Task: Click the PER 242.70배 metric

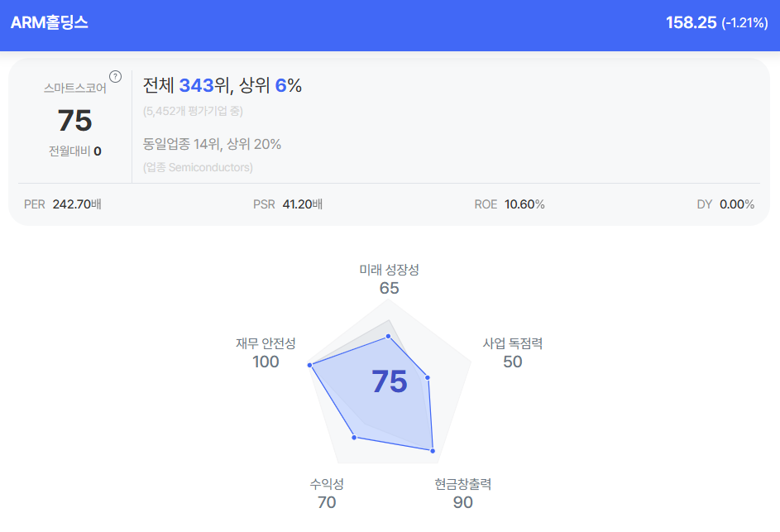Action: [x=63, y=204]
